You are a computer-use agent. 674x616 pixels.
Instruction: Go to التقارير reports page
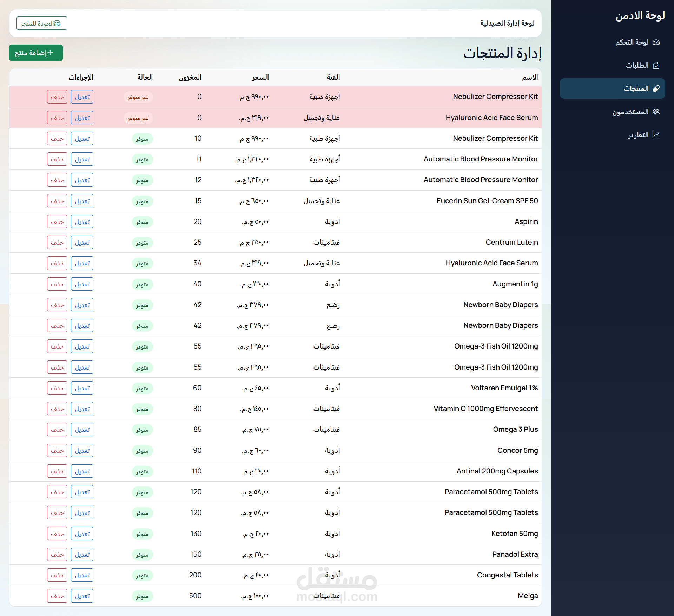coord(638,135)
